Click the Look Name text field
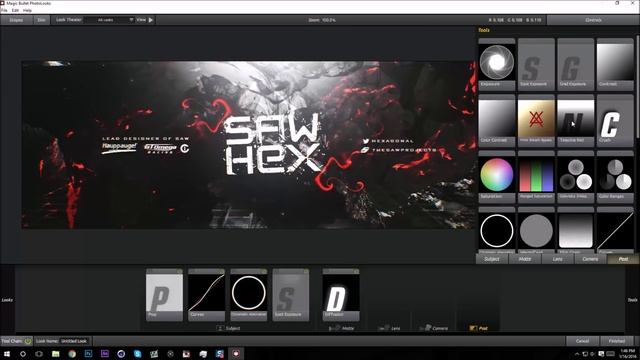This screenshot has height=360, width=640. [x=74, y=341]
